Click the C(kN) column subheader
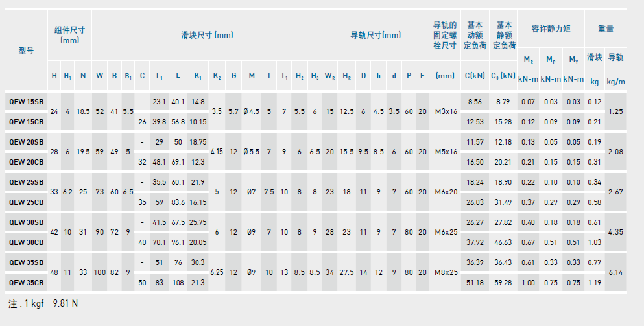This screenshot has width=644, height=326. click(475, 75)
